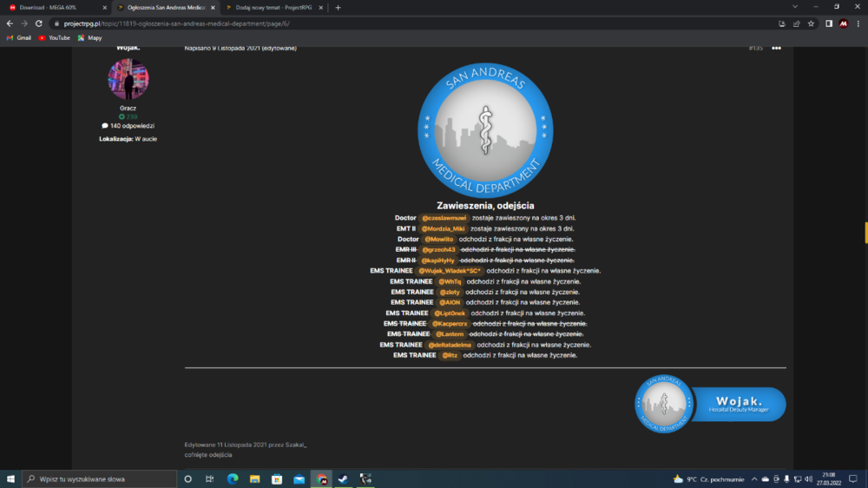Open File Explorer from the taskbar
The height and width of the screenshot is (488, 868).
(254, 478)
